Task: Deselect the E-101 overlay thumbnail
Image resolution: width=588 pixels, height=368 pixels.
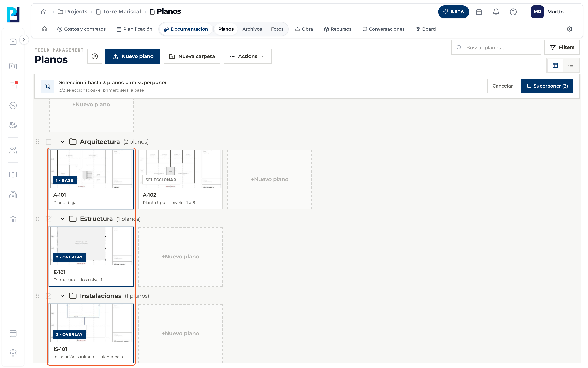Action: tap(91, 246)
